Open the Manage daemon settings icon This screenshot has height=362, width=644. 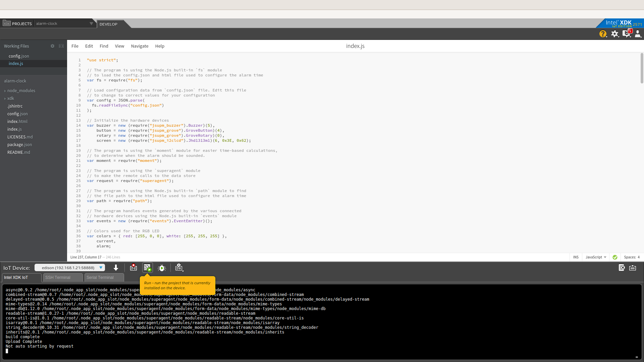179,267
